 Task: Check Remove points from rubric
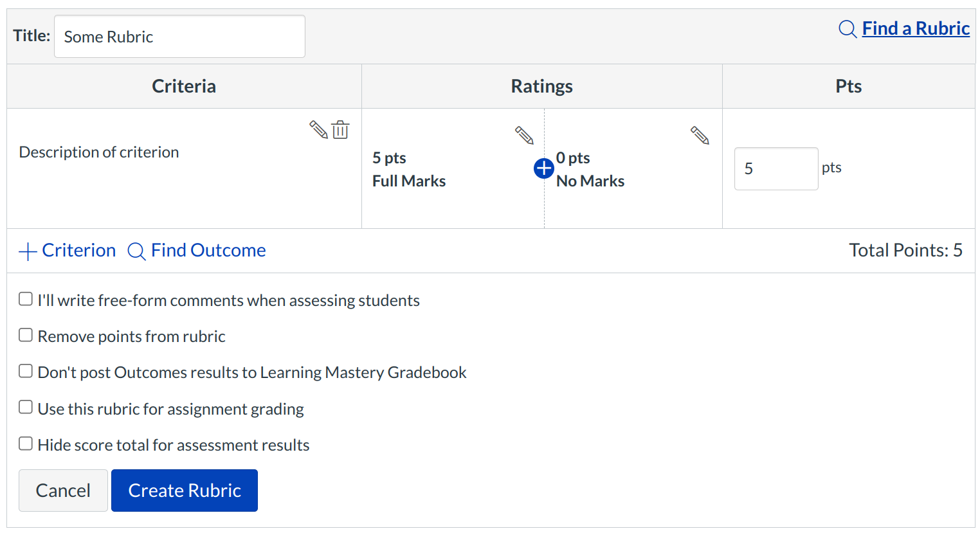pos(26,336)
